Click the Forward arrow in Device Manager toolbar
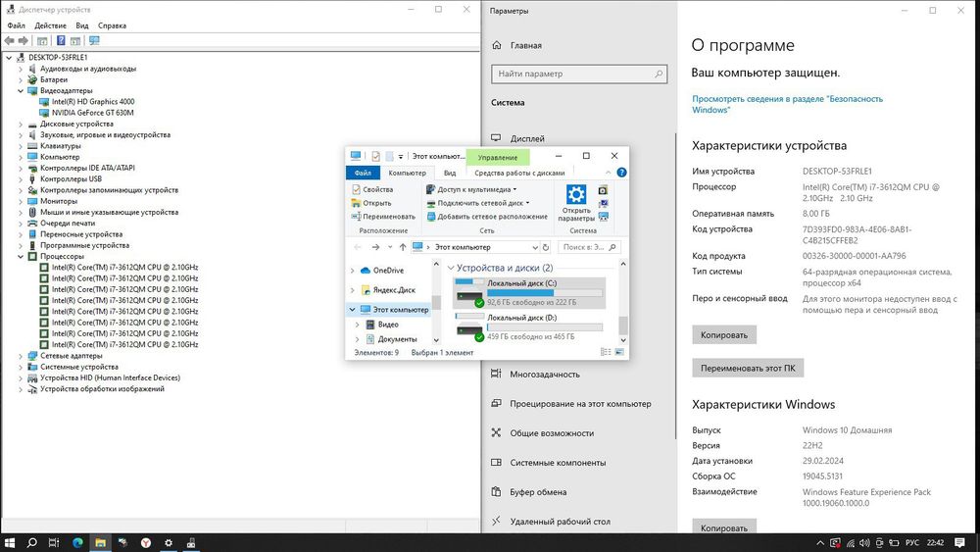980x552 pixels. [x=24, y=40]
